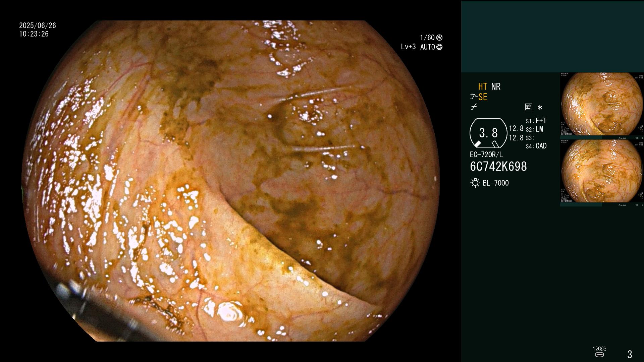Click the NR noise reduction label
The image size is (644, 362).
496,86
